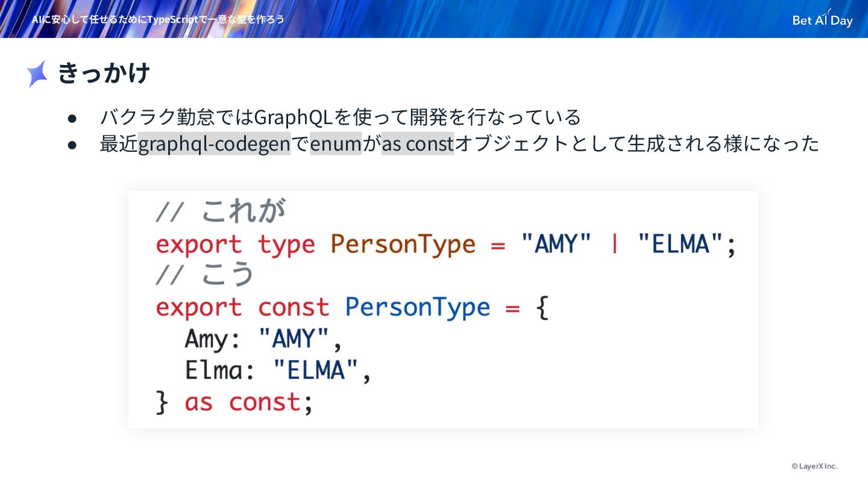The image size is (868, 488).
Task: Click the Elma: "ELMA" property line
Action: point(278,371)
